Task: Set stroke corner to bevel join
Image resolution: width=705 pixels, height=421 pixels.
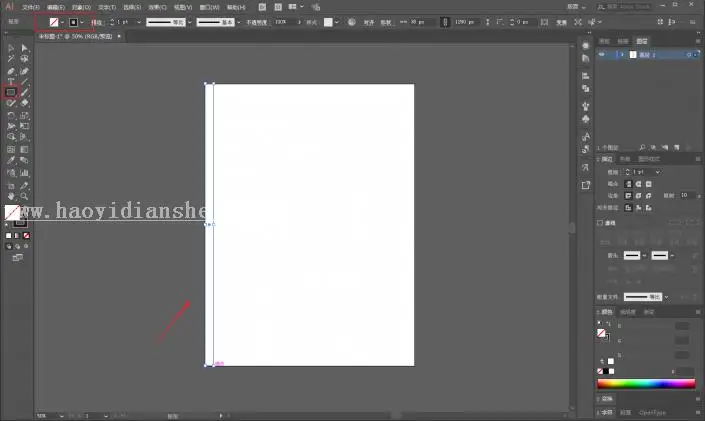Action: 648,196
